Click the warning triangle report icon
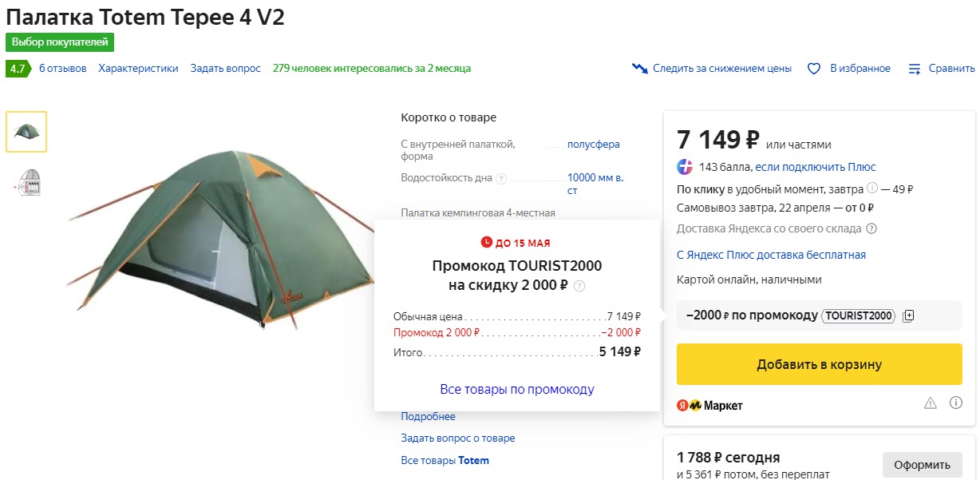 point(930,403)
